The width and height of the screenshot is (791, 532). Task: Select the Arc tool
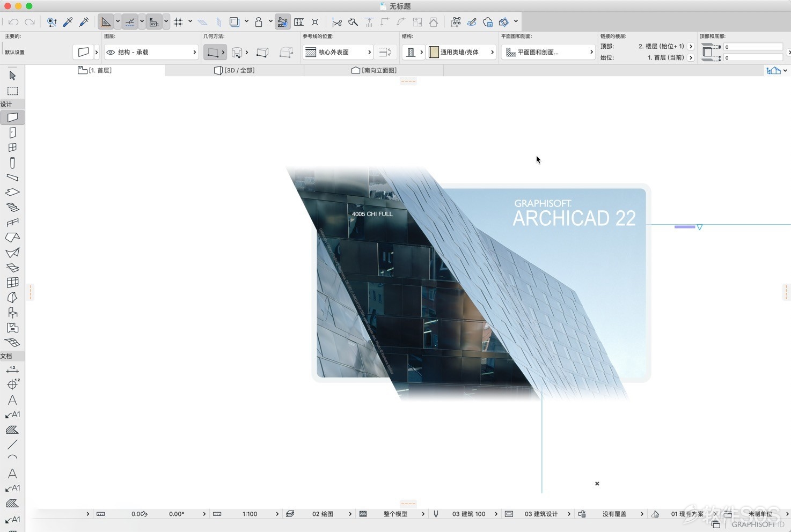point(12,457)
